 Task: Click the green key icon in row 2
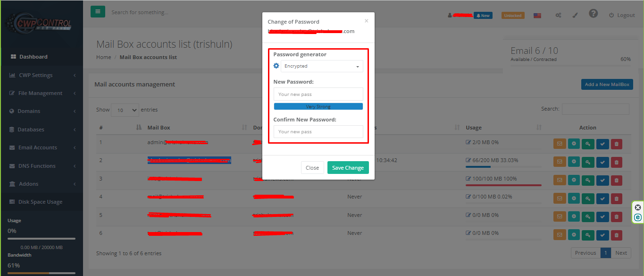pyautogui.click(x=588, y=163)
